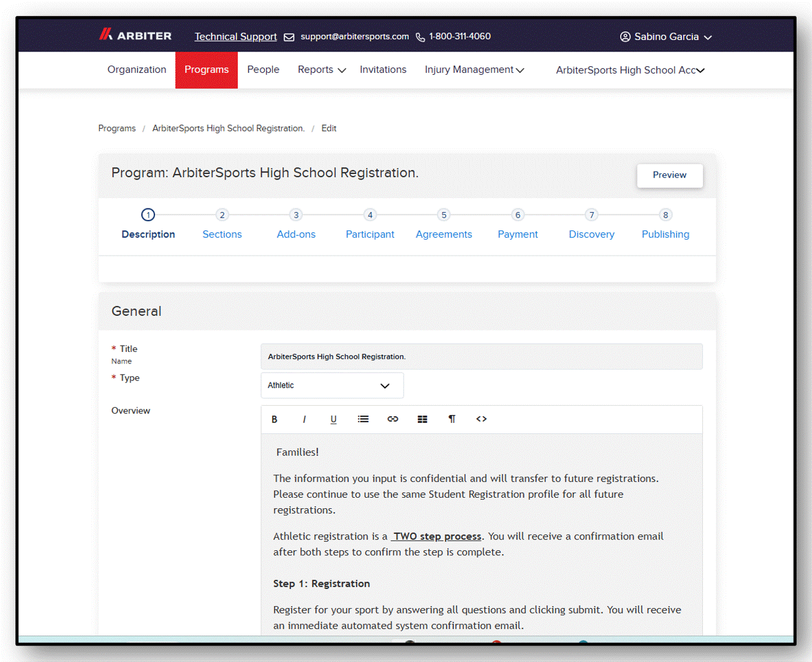
Task: Switch to the Add-ons step
Action: tap(296, 234)
